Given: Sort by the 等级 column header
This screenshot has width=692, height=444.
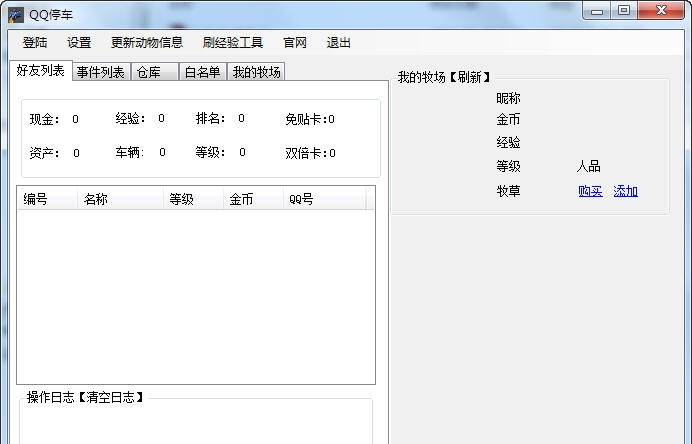Looking at the screenshot, I should coord(193,199).
